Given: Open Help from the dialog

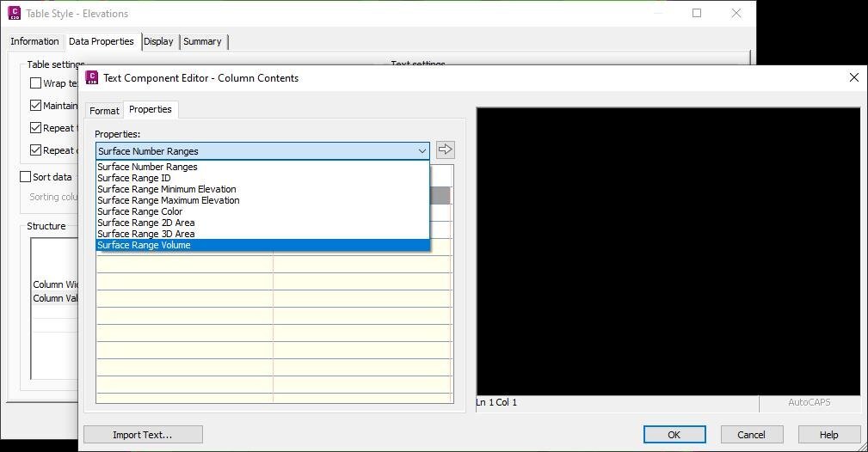Looking at the screenshot, I should [828, 435].
